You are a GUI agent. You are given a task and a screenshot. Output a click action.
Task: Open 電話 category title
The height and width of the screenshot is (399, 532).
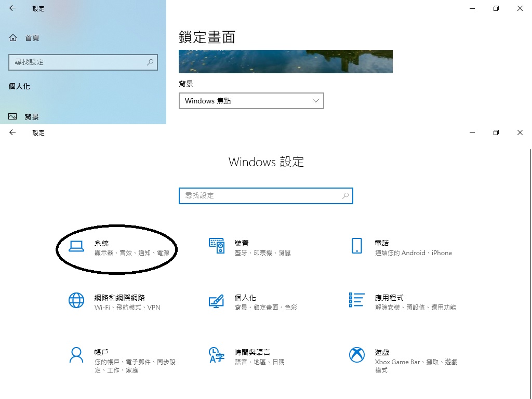coord(382,243)
